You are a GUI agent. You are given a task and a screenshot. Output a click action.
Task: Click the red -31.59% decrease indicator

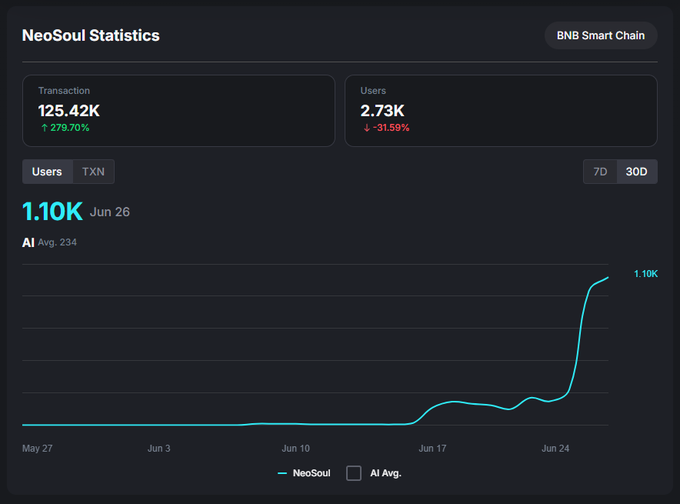click(386, 128)
